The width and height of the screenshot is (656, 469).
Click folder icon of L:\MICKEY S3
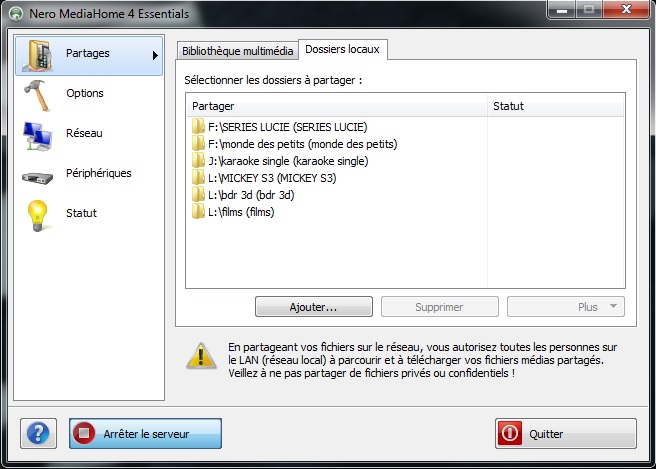198,177
